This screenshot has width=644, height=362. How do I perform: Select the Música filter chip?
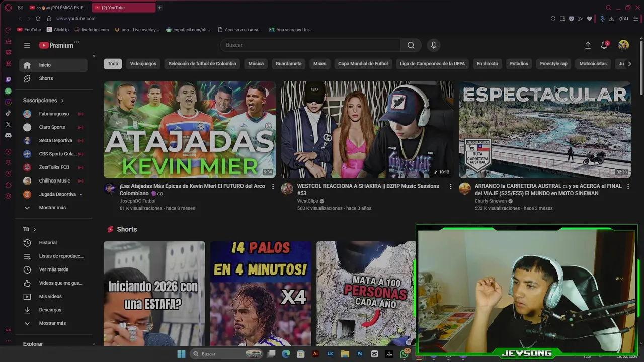256,64
